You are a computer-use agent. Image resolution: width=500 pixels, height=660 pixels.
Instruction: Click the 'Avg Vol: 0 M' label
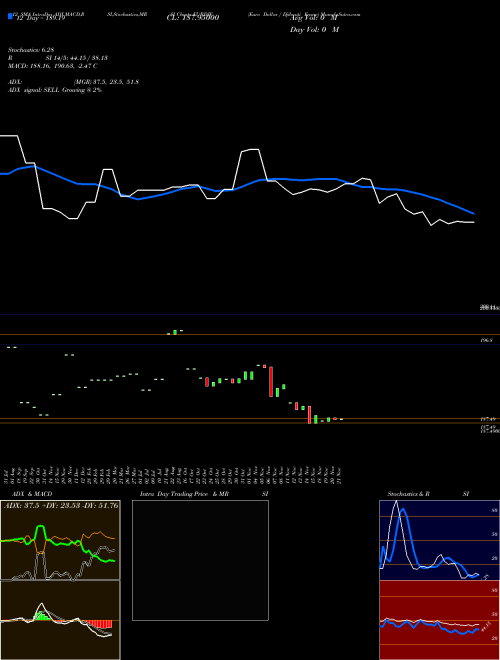tap(314, 18)
